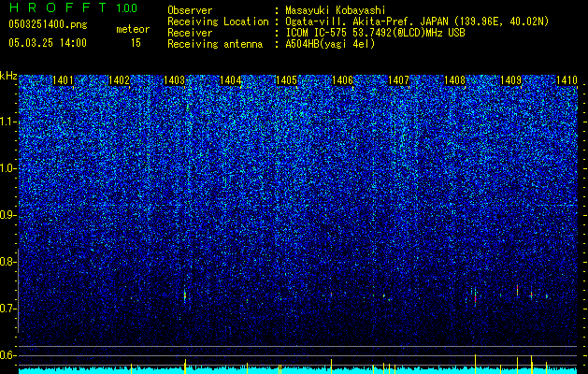Click the 1403 time marker
588x374 pixels.
coord(175,80)
